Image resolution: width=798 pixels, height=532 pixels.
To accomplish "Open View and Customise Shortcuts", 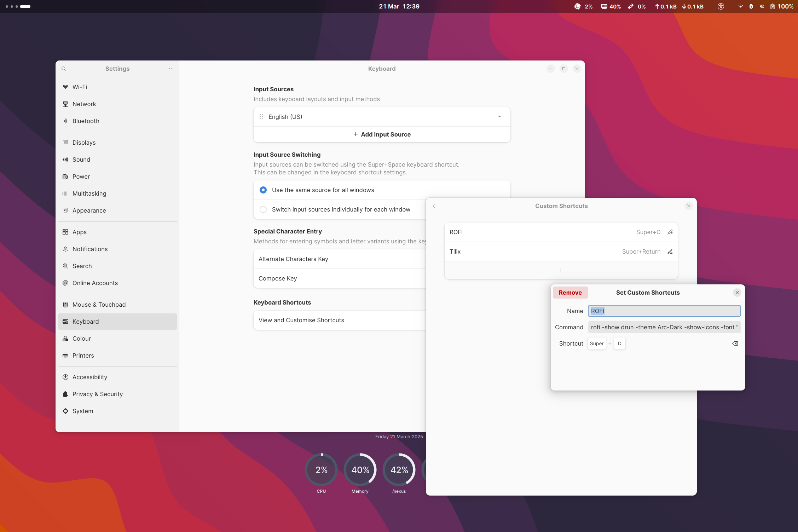I will click(340, 320).
